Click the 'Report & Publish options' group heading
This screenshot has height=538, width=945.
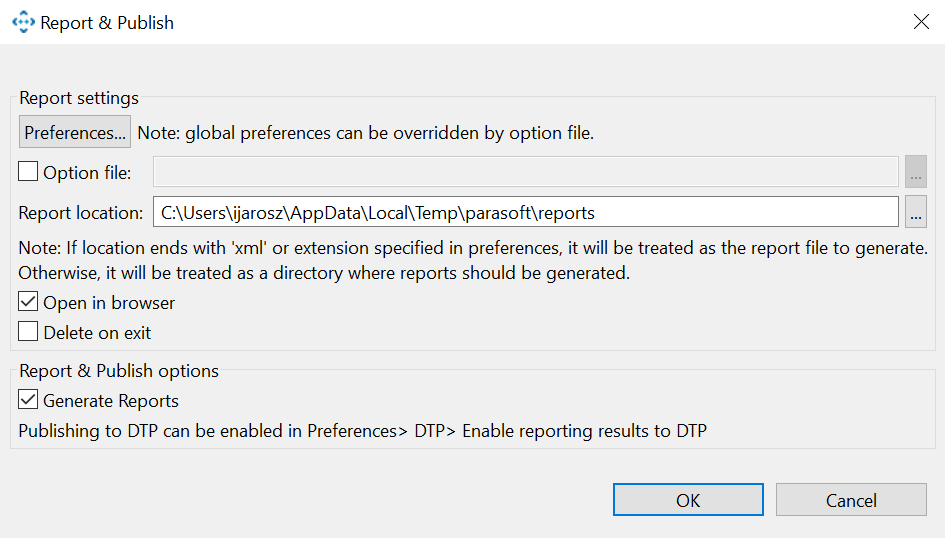tap(119, 371)
